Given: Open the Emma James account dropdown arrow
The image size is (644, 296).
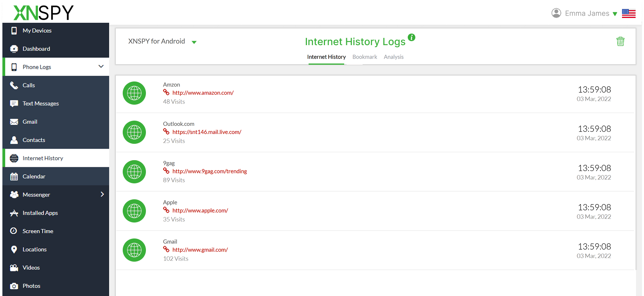Looking at the screenshot, I should pyautogui.click(x=615, y=14).
